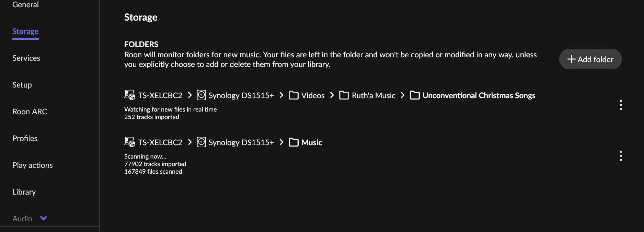The image size is (644, 232).
Task: Click Unconventional Christmas Songs folder icon
Action: [415, 95]
